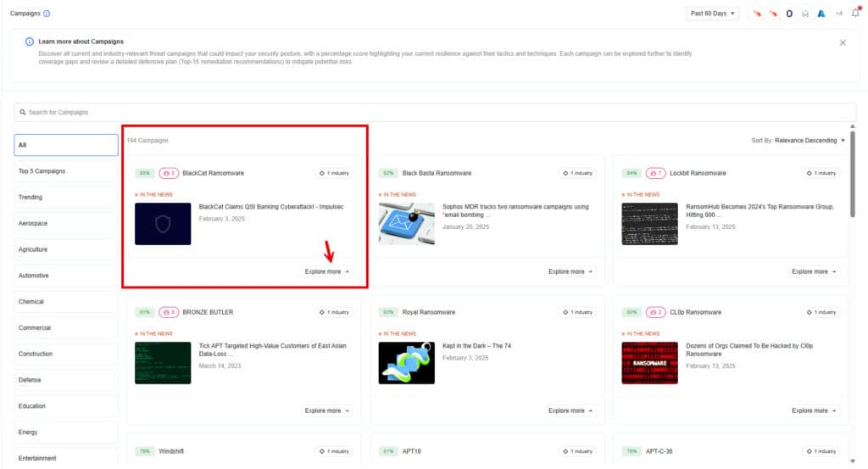
Task: Explore more on Black Basta Ransomware card
Action: coord(570,272)
